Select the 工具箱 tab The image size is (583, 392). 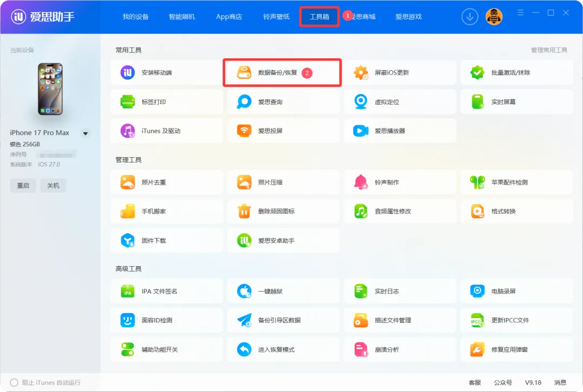click(x=320, y=17)
